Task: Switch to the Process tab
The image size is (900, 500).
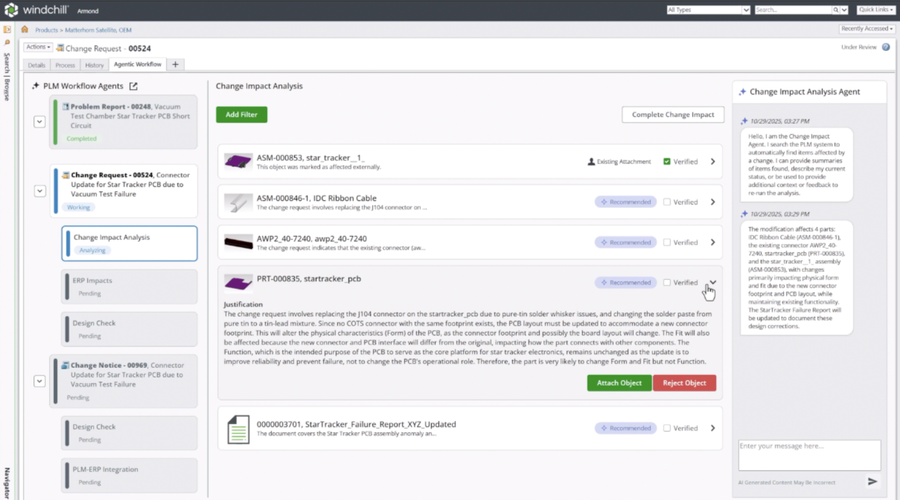Action: [65, 64]
